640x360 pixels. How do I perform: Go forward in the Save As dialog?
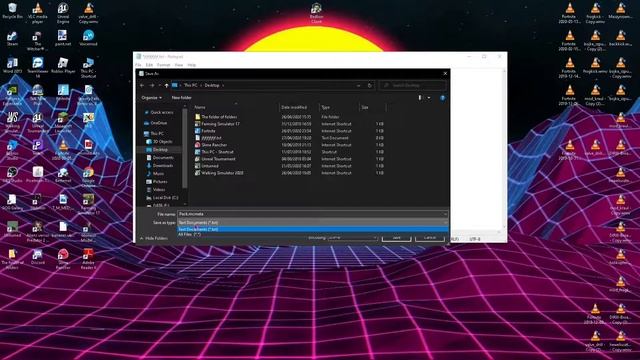click(x=152, y=85)
